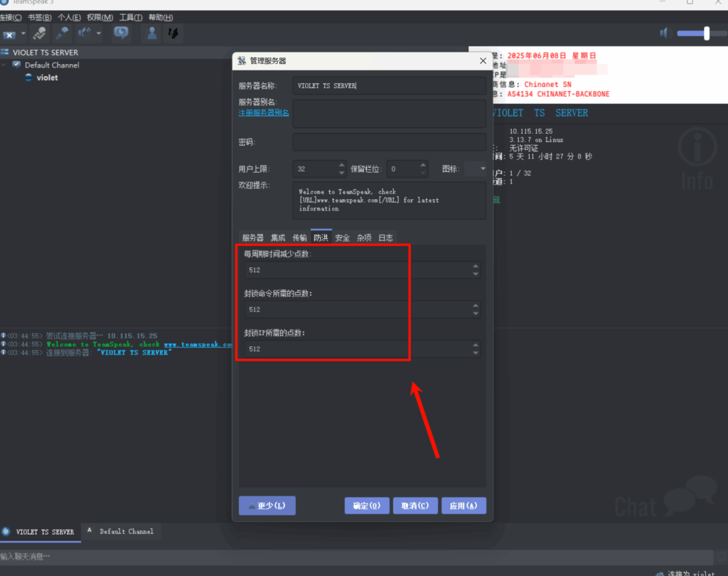Click the volume speaker icon at top right
The height and width of the screenshot is (576, 728).
[665, 33]
